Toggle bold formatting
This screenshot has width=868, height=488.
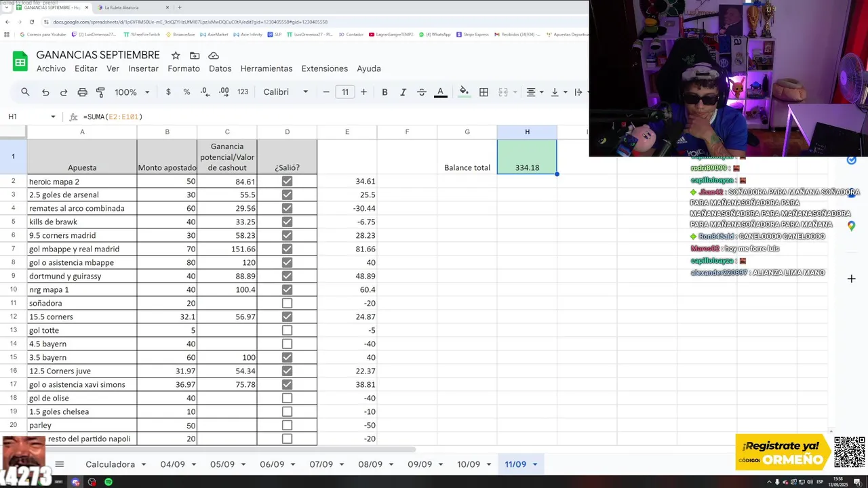384,92
